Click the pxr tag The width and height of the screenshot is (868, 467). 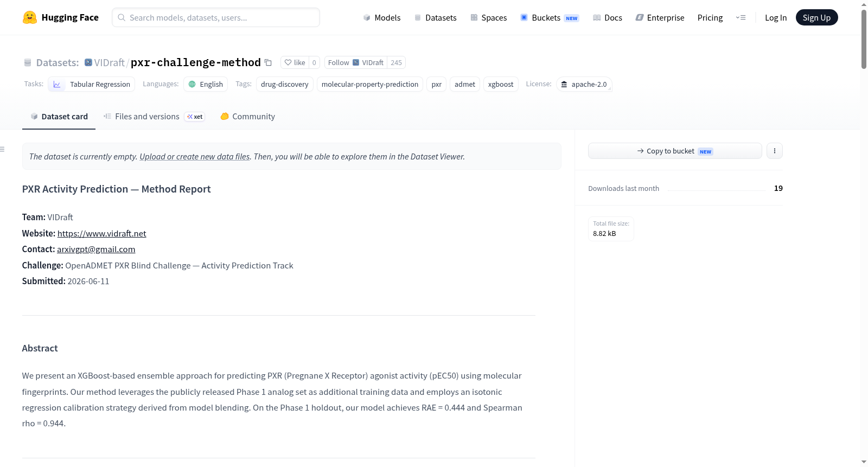(437, 84)
